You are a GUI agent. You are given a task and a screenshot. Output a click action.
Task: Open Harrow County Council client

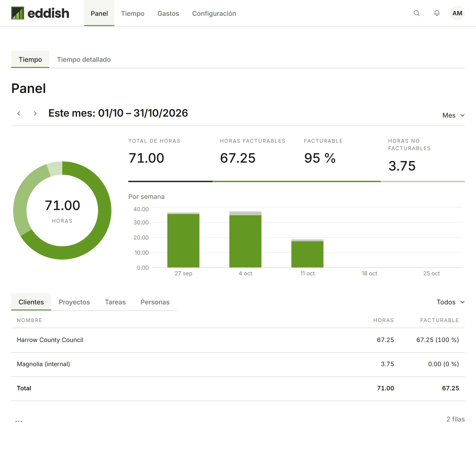coord(50,340)
